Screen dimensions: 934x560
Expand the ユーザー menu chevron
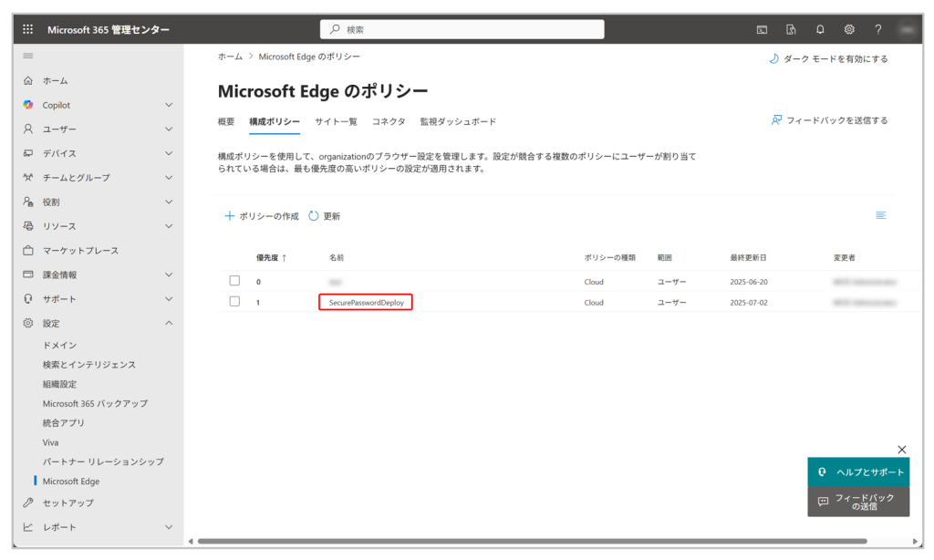pyautogui.click(x=169, y=129)
